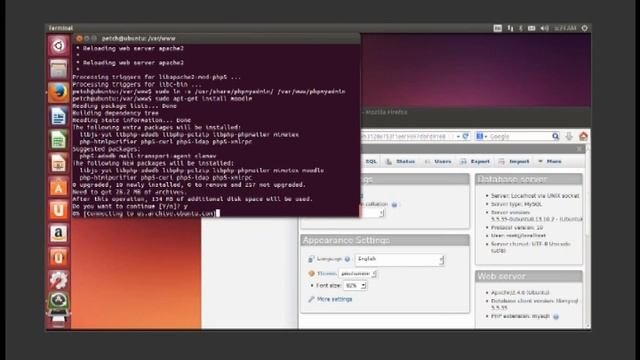Open LibreOffice Impress from the launcher

pyautogui.click(x=58, y=163)
